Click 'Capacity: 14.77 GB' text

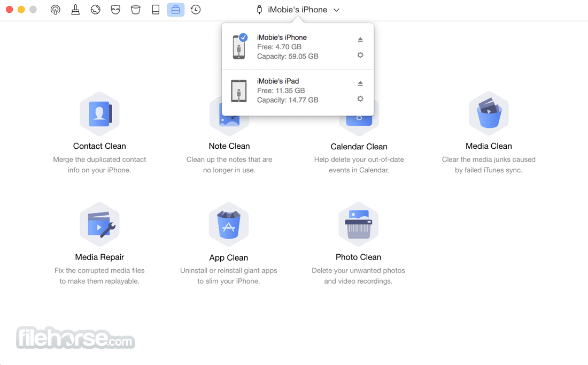(288, 100)
